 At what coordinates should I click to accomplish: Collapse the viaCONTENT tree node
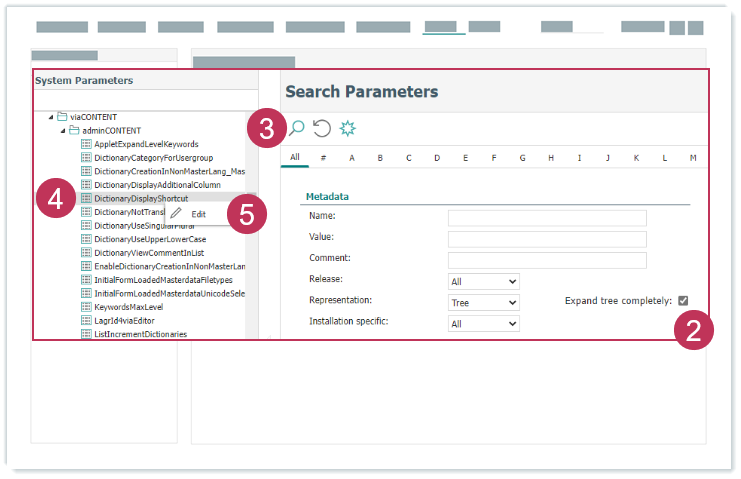click(x=50, y=117)
